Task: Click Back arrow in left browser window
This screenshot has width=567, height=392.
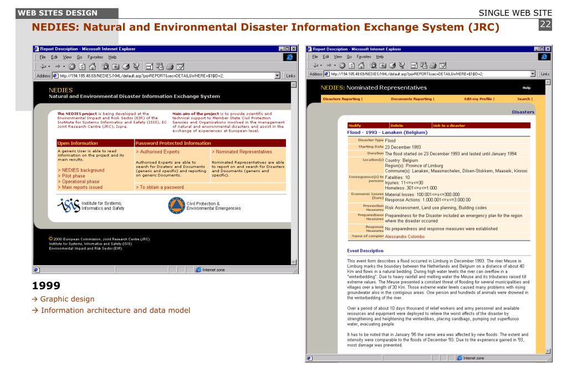Action: coord(43,66)
